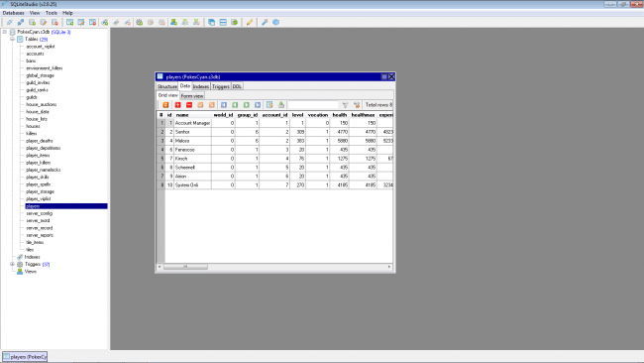The image size is (644, 363).
Task: Click the filter input field in players window
Action: 313,105
